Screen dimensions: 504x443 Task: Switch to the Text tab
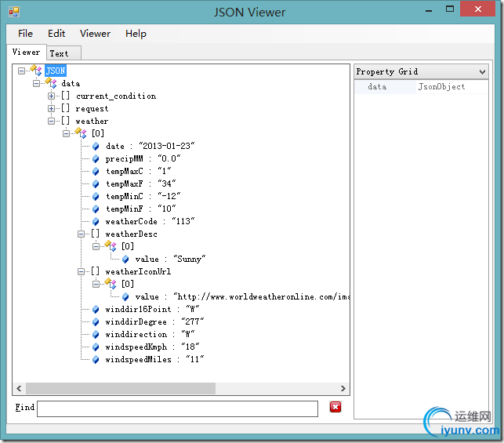coord(60,53)
